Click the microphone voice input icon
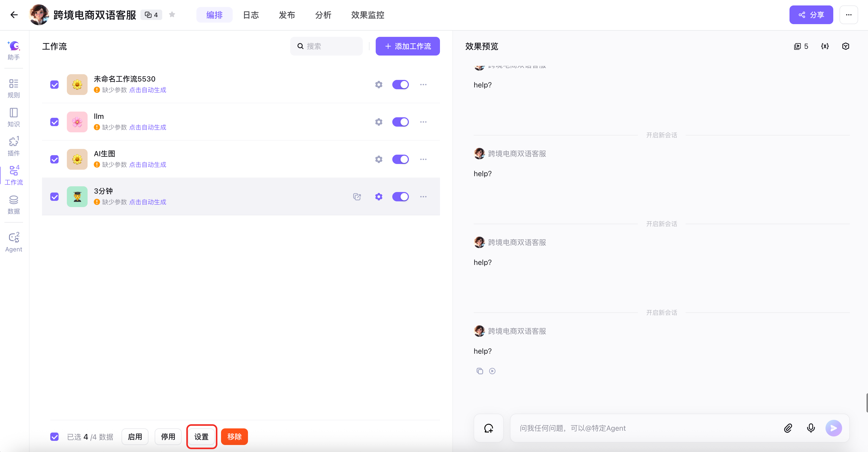 tap(811, 428)
